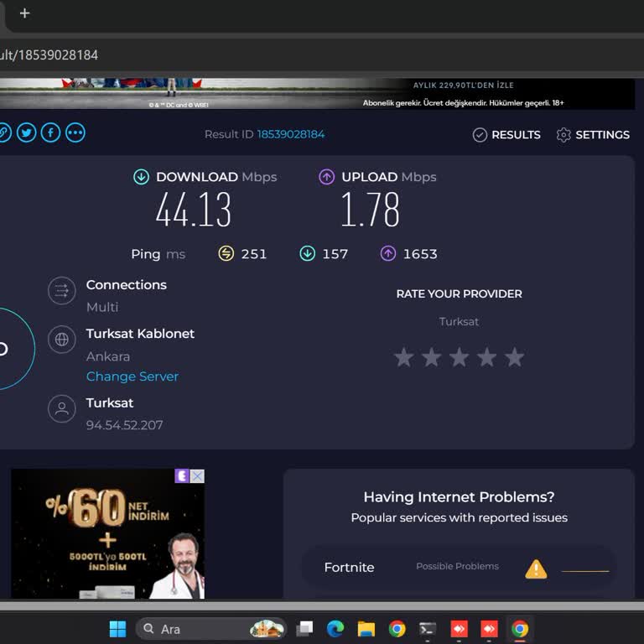Click the download value 44.13
This screenshot has width=644, height=644.
coord(194,210)
